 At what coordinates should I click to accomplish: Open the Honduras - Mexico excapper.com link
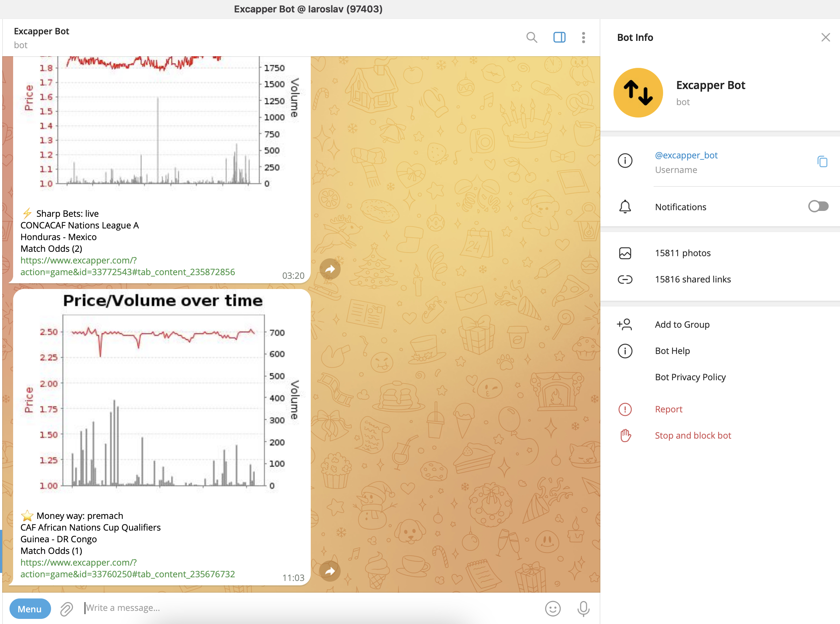[x=128, y=266]
